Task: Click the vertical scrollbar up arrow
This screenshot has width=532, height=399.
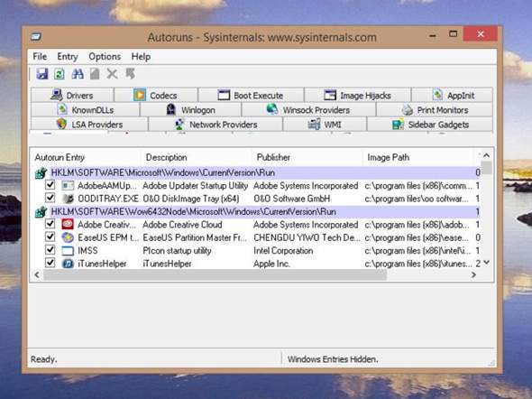Action: pos(487,155)
